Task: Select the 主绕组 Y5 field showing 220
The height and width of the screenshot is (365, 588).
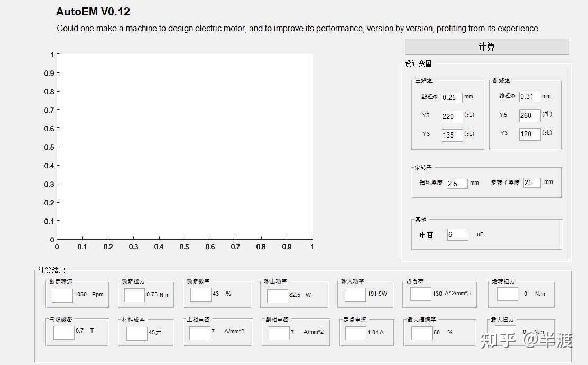Action: [x=452, y=116]
